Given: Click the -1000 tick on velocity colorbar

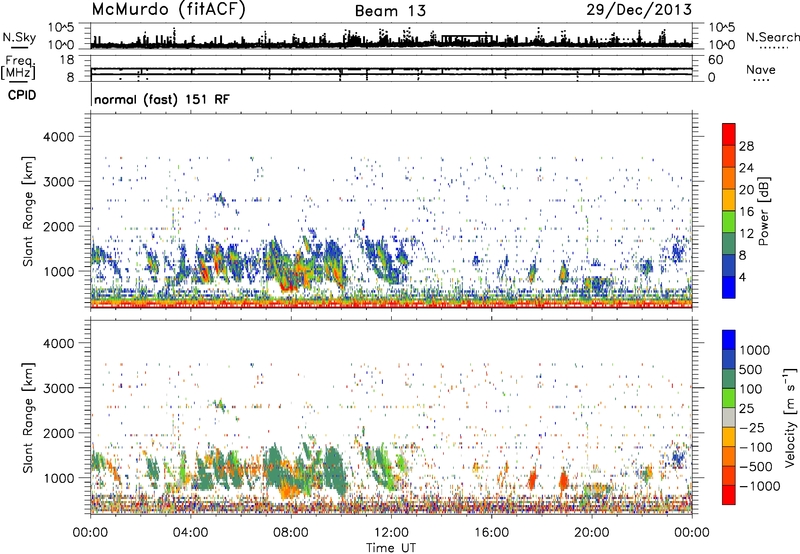Looking at the screenshot, I should tap(760, 486).
